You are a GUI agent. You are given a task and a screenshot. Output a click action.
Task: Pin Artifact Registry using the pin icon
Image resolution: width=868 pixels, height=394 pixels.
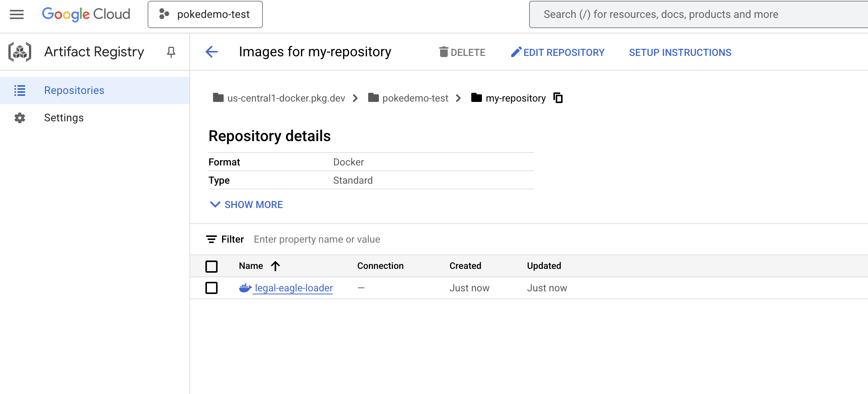pyautogui.click(x=171, y=52)
